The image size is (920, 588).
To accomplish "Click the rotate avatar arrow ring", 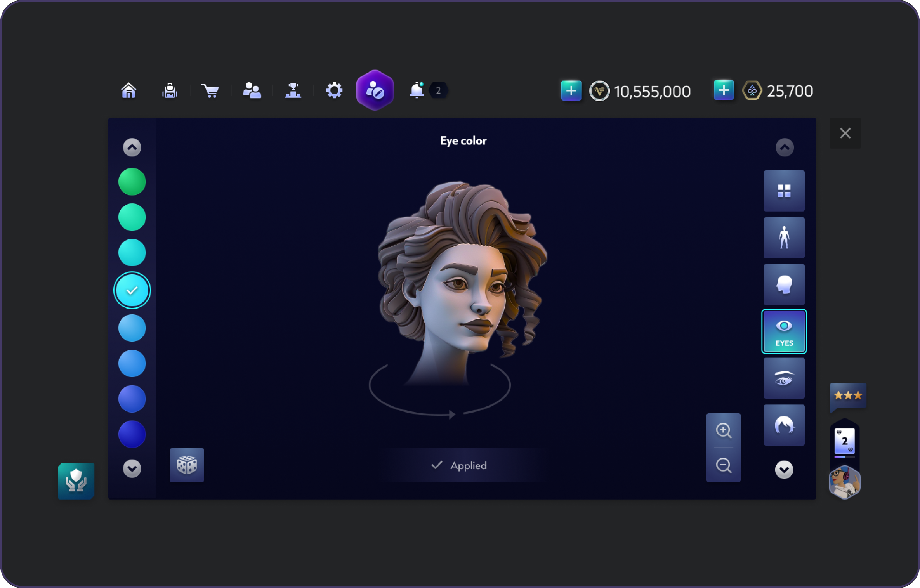I will (x=440, y=392).
